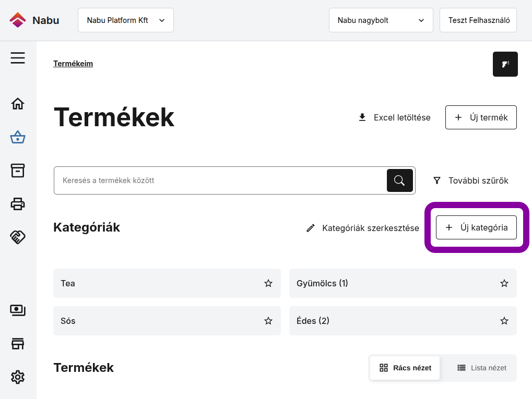Open the Gyümölcs (1) category card

click(403, 283)
